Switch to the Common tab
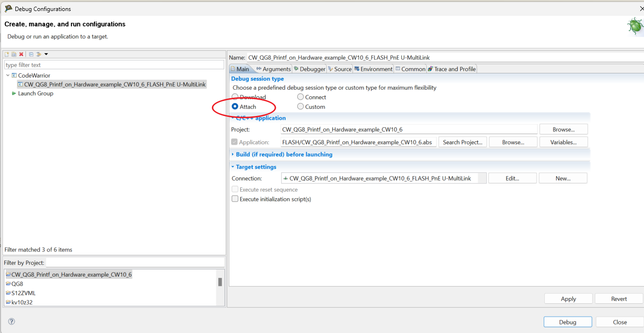Viewport: 644px width, 333px height. click(x=410, y=69)
